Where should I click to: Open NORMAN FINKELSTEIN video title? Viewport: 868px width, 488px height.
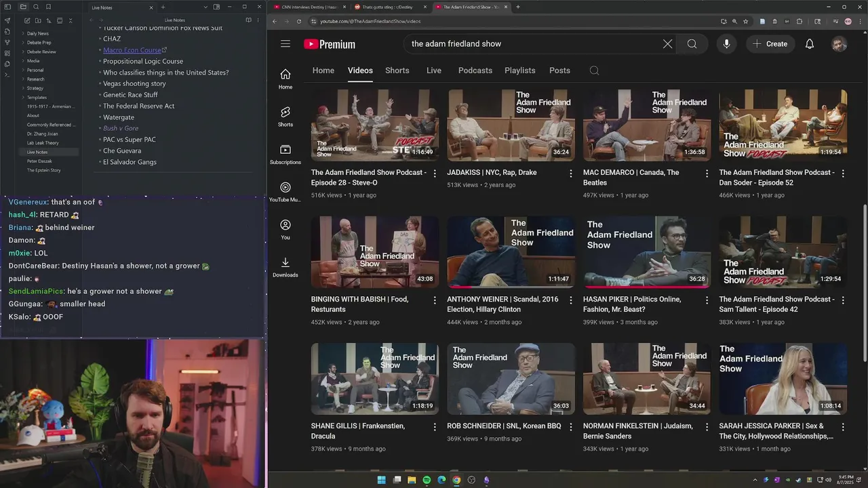[x=638, y=431]
